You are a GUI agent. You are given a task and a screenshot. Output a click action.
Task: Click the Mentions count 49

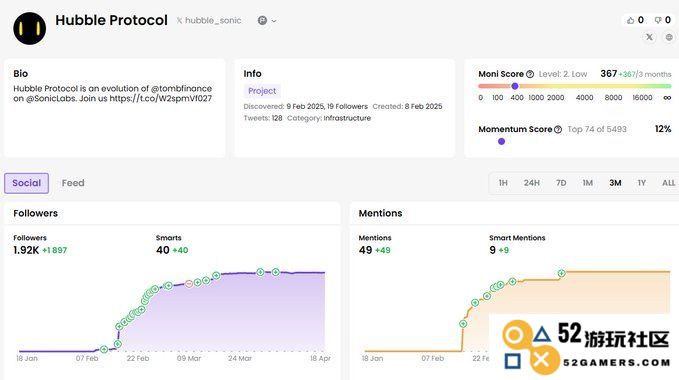365,250
